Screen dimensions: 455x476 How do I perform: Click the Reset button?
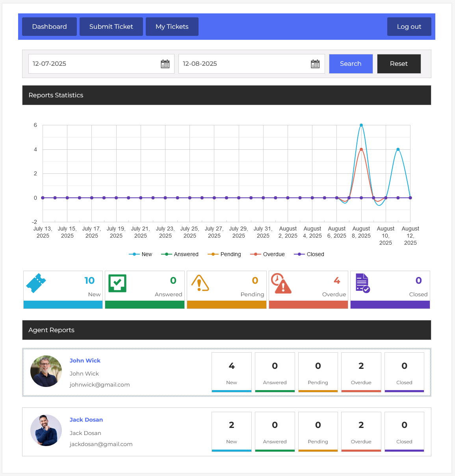(x=399, y=64)
